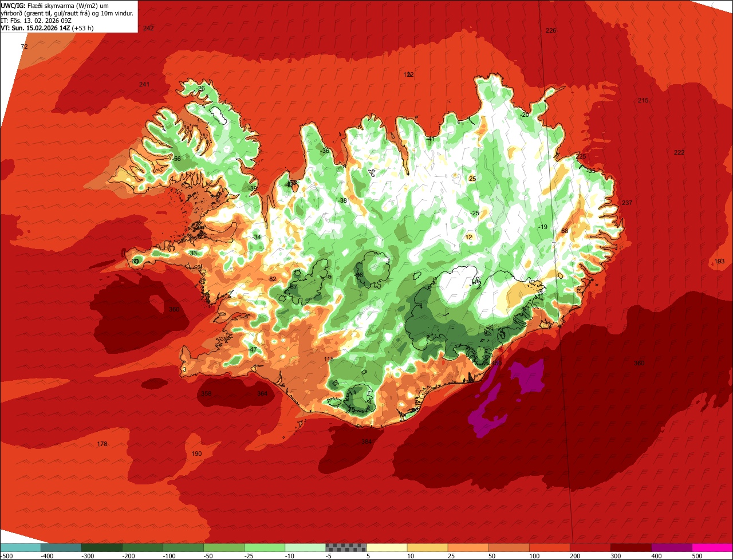Select the legend swatch between -100 and -50
733x560 pixels.
[x=183, y=547]
